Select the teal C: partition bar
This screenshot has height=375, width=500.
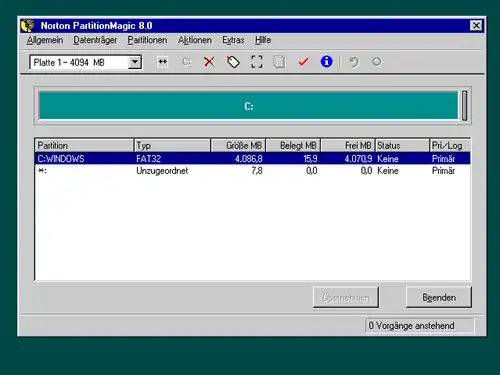click(248, 106)
